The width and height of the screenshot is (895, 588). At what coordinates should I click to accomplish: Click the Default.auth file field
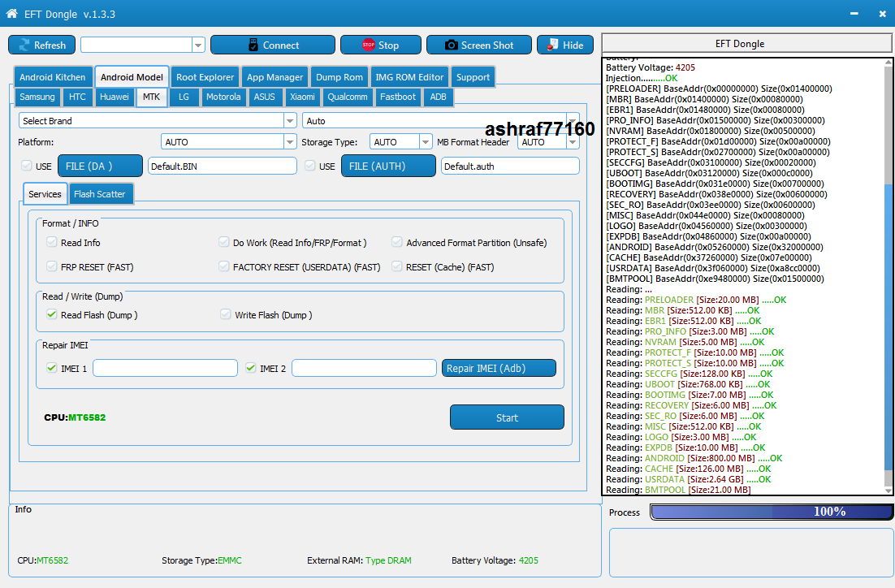[510, 166]
